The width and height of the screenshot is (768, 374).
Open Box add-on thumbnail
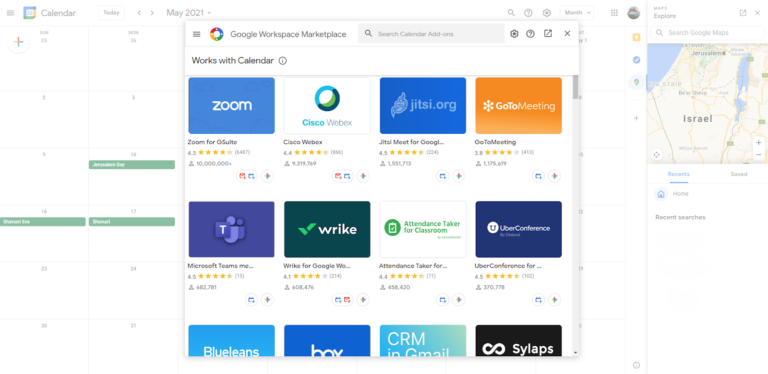click(327, 340)
